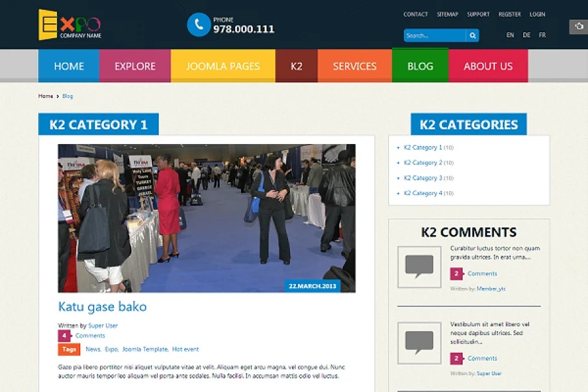Click the settings cog at right edge

point(578,26)
